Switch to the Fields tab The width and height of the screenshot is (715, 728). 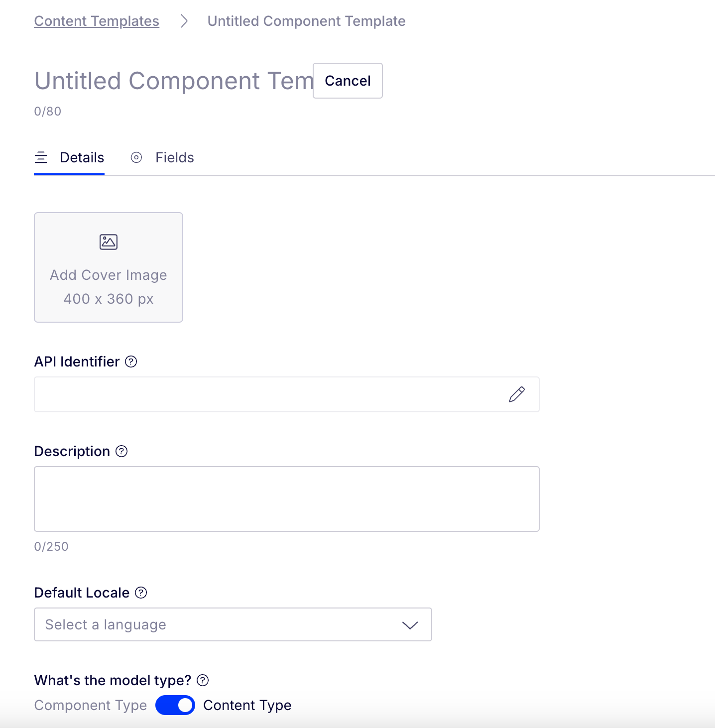tap(174, 158)
